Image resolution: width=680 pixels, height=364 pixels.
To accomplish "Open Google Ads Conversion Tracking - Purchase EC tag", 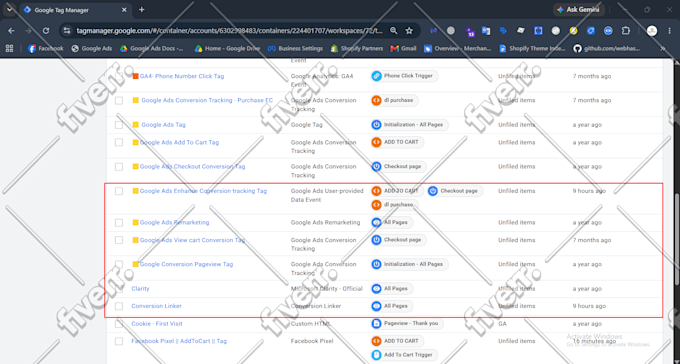I will [207, 100].
